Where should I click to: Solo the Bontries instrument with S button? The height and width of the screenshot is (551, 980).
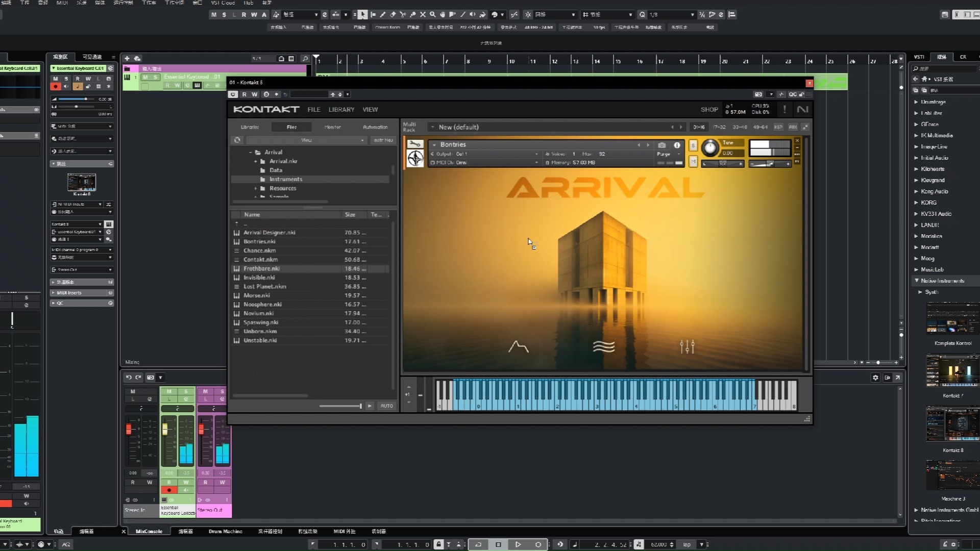point(693,146)
